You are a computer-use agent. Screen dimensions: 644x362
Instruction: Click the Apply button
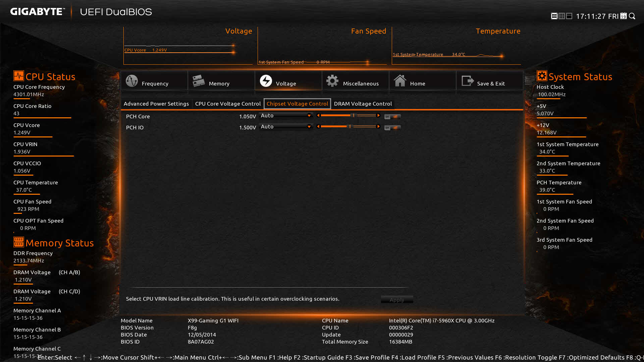(x=397, y=300)
